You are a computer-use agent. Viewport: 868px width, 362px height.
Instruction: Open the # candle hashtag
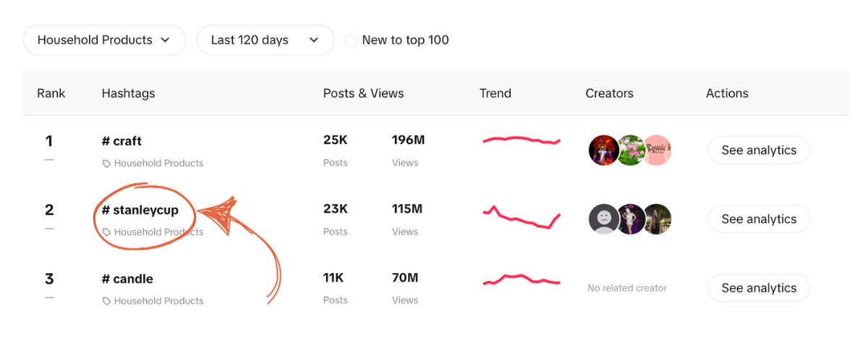[127, 279]
